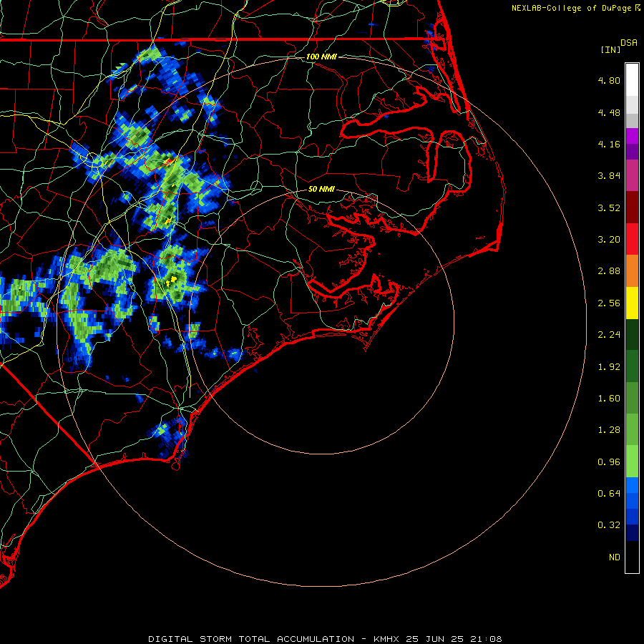Click the 0.96 legend value

[609, 462]
